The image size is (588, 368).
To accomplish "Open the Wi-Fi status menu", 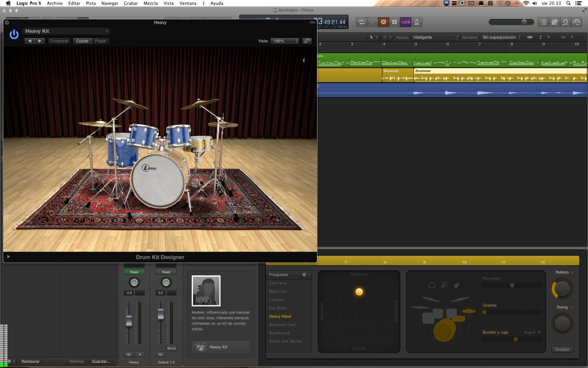I will (526, 3).
